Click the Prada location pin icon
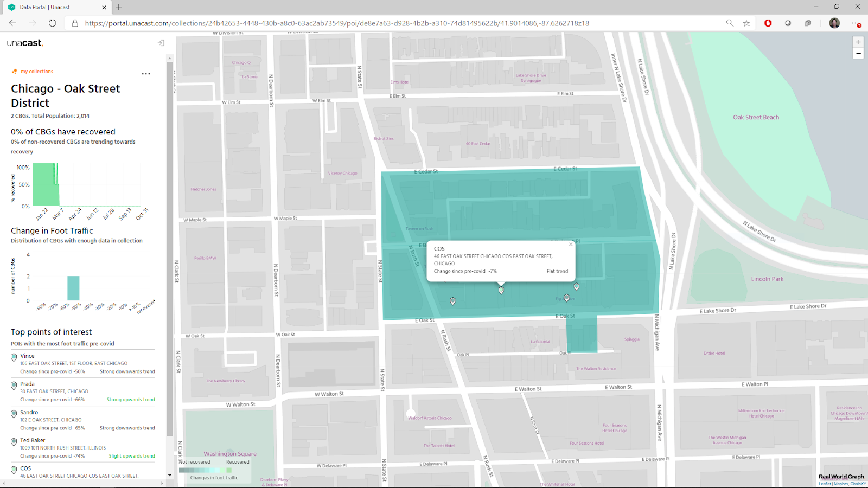This screenshot has width=868, height=488. [14, 386]
